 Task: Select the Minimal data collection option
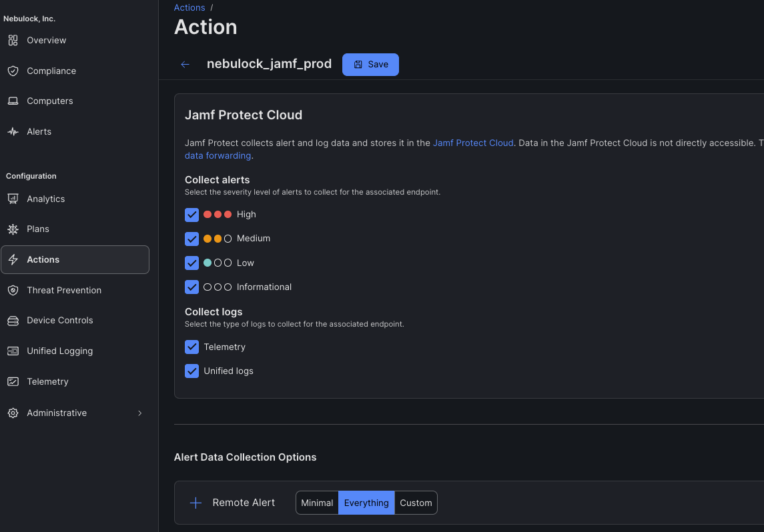[317, 503]
